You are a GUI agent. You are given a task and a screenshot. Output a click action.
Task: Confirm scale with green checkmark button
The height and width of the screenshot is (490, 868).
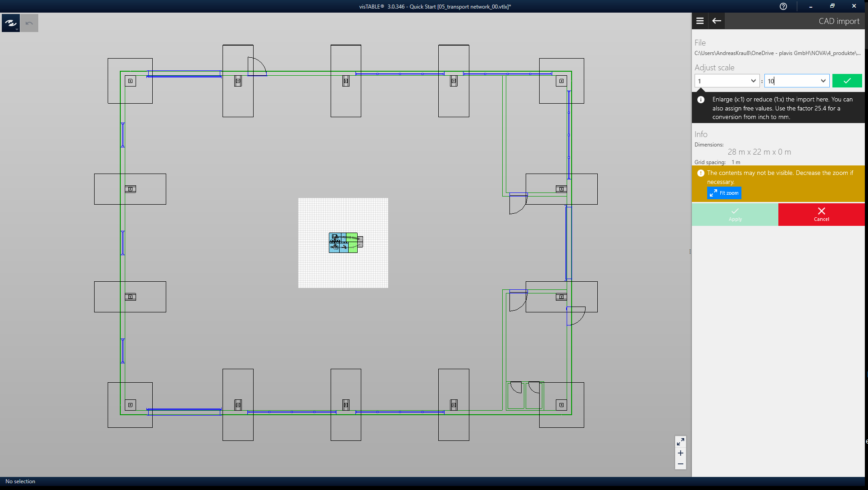tap(847, 81)
